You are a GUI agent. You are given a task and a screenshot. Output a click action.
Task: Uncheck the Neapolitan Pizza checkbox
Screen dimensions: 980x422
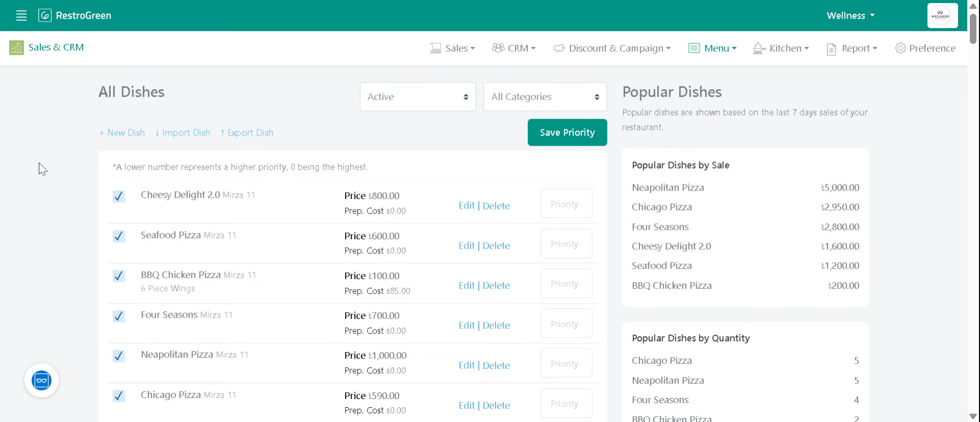click(x=118, y=356)
